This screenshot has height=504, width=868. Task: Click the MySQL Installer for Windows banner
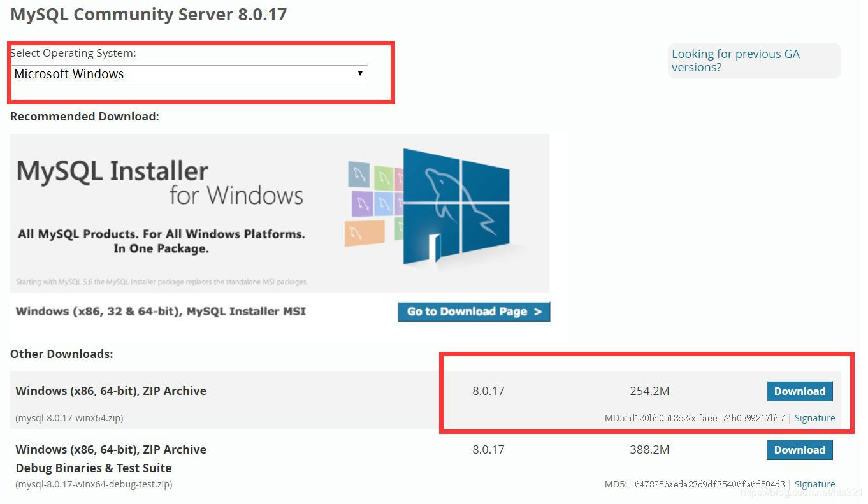click(280, 213)
